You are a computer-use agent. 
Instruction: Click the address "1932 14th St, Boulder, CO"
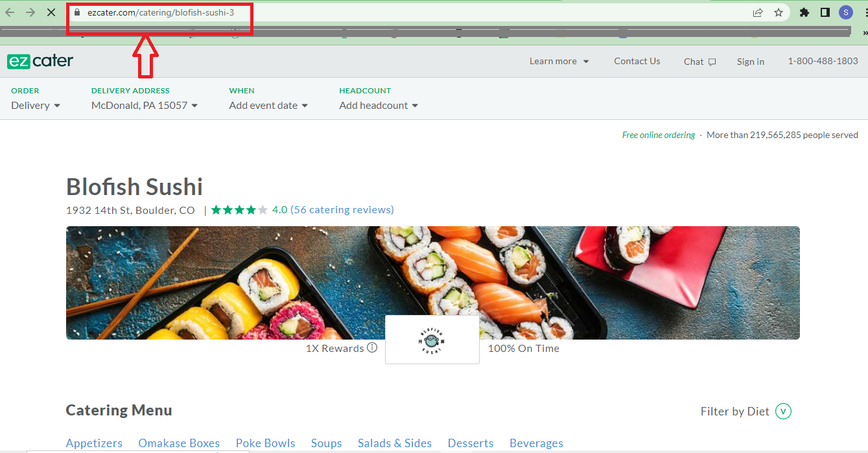[x=130, y=210]
